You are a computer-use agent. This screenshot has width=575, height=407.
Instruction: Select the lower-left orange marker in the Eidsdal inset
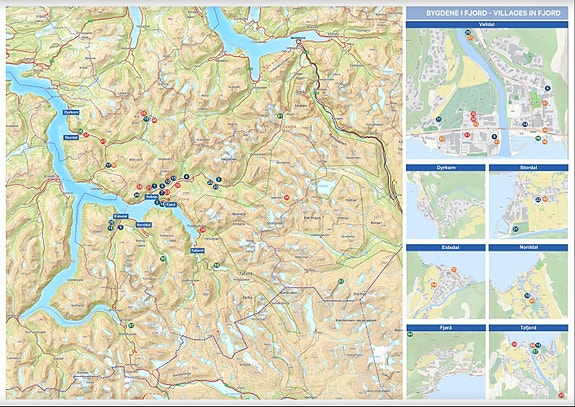434,285
